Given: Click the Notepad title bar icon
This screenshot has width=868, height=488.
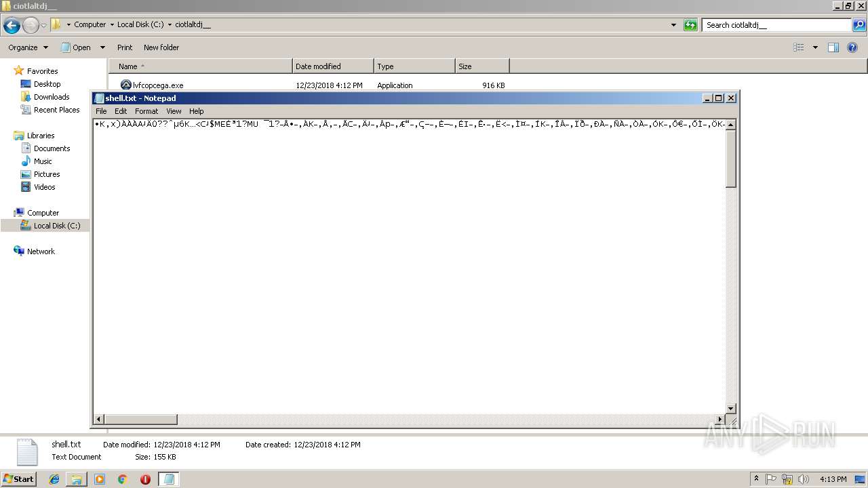Looking at the screenshot, I should tap(99, 98).
